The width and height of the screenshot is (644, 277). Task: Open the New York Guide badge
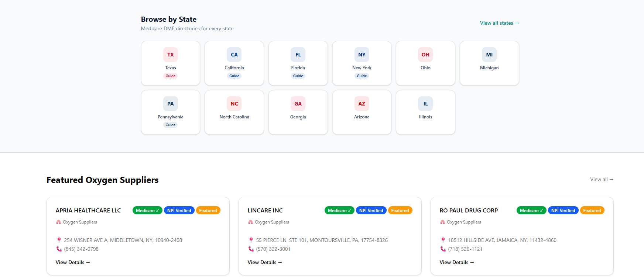pyautogui.click(x=362, y=76)
